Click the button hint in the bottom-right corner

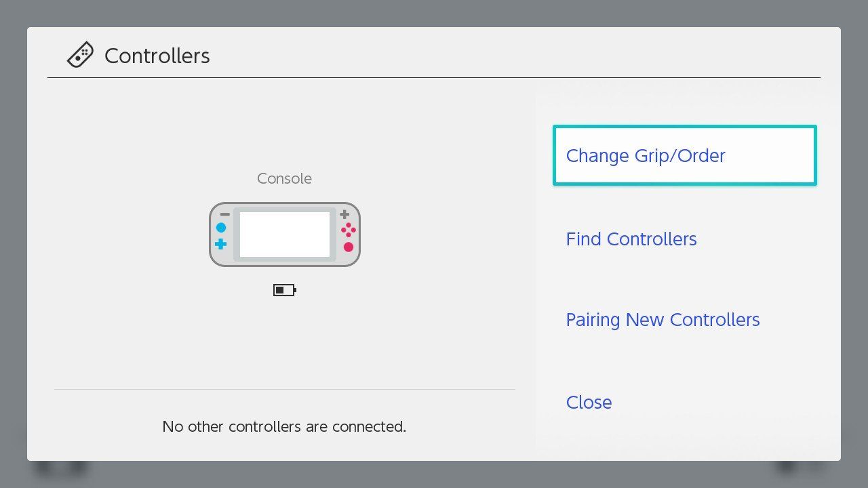(797, 468)
